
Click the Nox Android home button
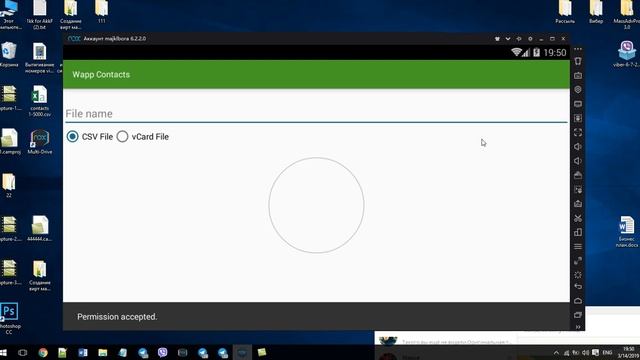point(578,301)
